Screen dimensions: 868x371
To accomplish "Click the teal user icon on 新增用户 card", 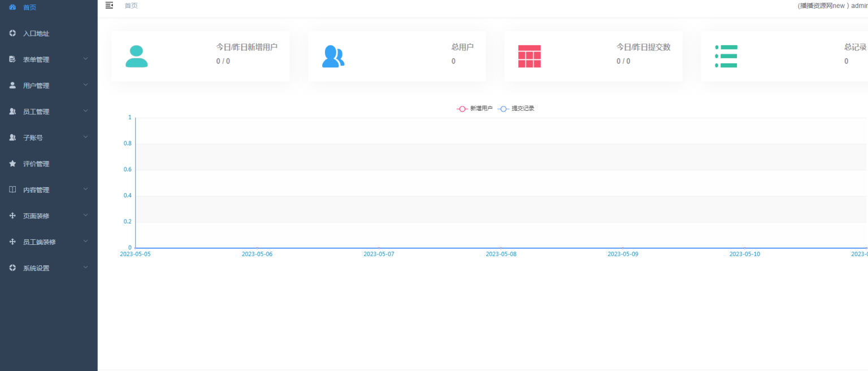I will tap(137, 56).
